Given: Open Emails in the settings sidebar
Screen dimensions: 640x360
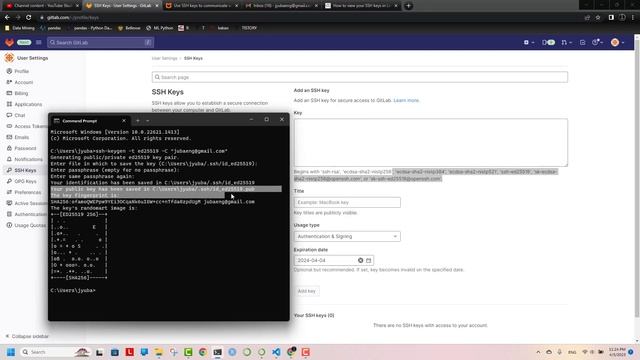Looking at the screenshot, I should (x=22, y=138).
